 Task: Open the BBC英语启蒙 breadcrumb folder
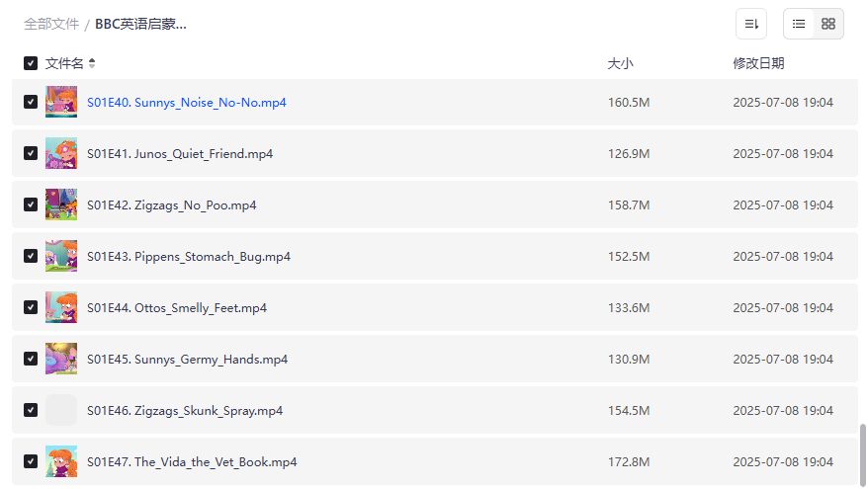(140, 24)
